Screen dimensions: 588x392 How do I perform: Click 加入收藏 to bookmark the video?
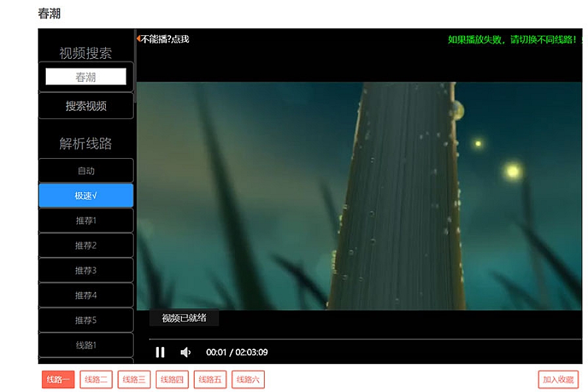559,379
